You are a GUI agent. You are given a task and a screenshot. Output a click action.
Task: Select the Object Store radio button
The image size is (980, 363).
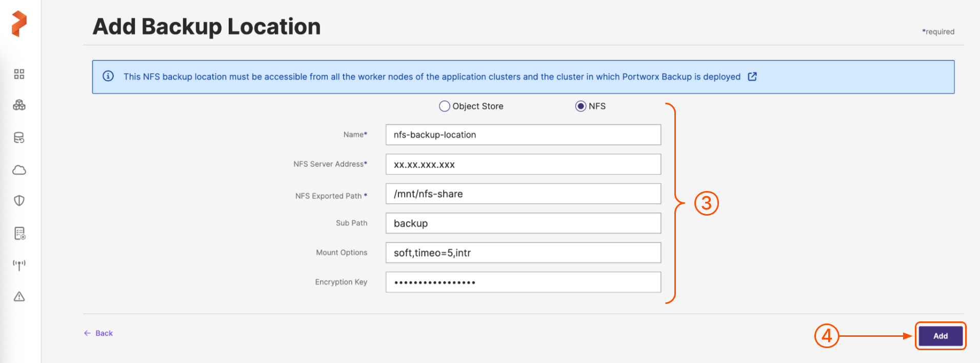pyautogui.click(x=445, y=106)
